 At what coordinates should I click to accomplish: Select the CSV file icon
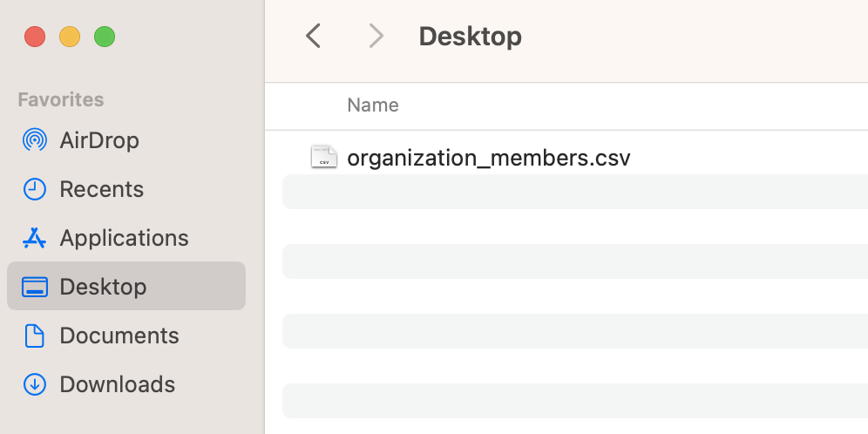click(x=324, y=158)
